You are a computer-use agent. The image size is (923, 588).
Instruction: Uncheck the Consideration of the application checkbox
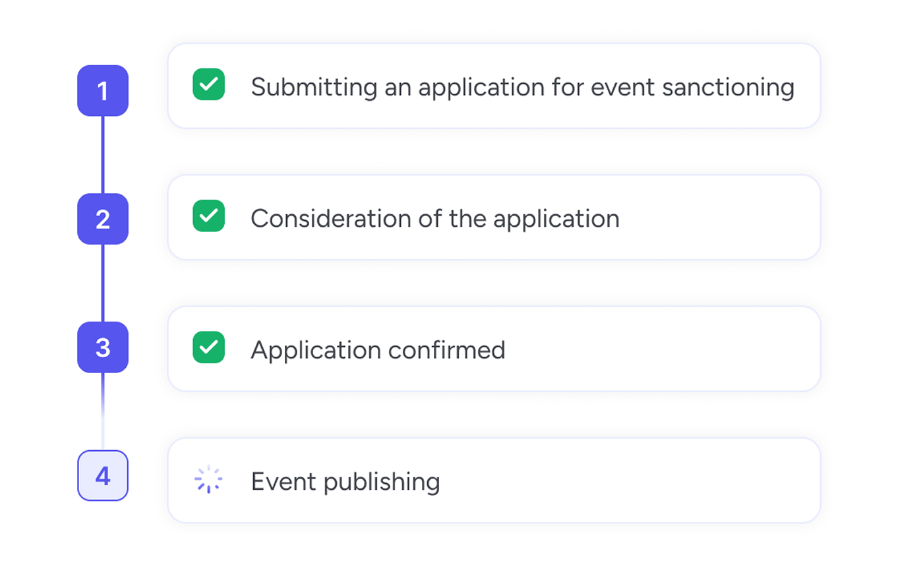[x=208, y=216]
